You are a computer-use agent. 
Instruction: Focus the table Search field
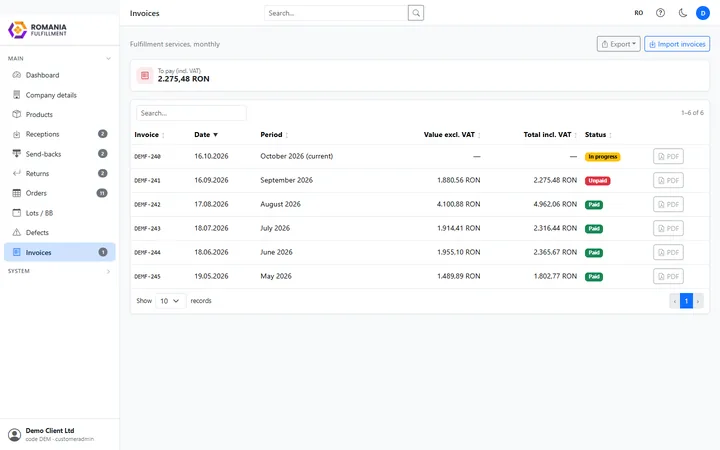(x=191, y=113)
